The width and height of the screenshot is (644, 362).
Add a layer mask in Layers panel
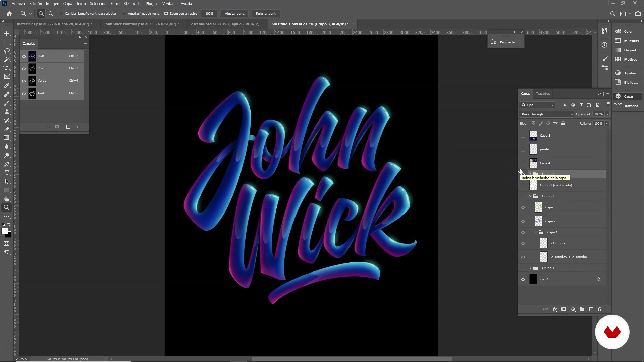pos(564,309)
